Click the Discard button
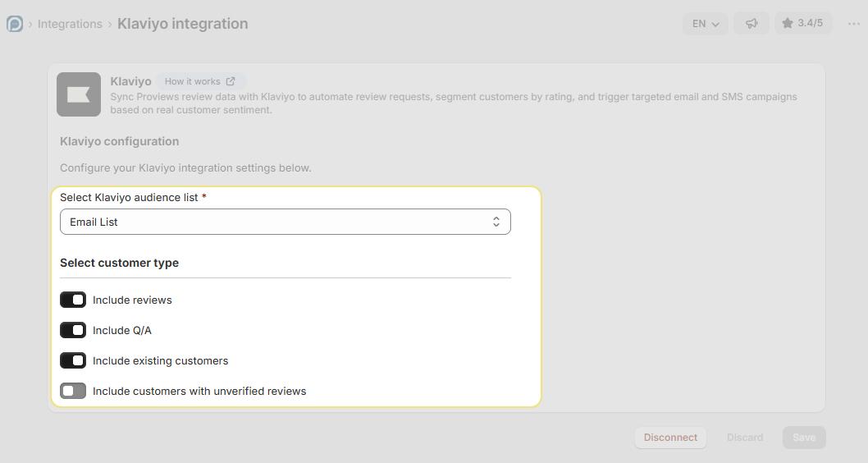This screenshot has height=463, width=868. click(x=745, y=438)
